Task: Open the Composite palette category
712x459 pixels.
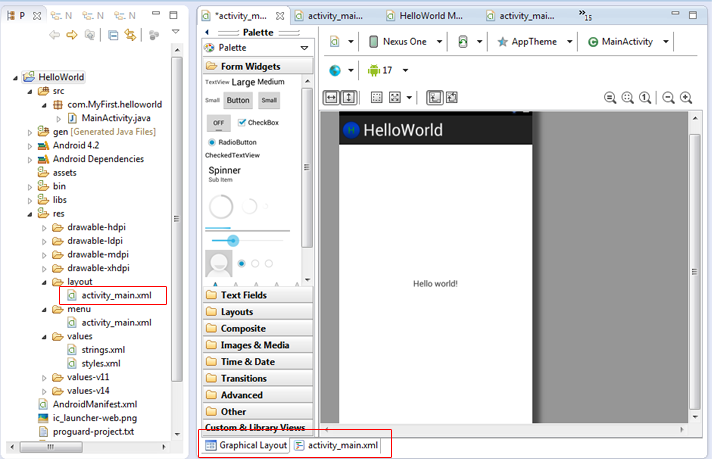Action: point(258,328)
